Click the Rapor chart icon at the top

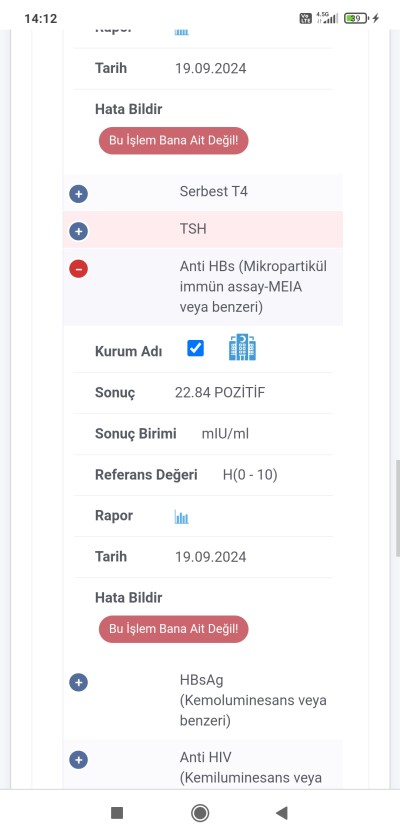coord(182,32)
